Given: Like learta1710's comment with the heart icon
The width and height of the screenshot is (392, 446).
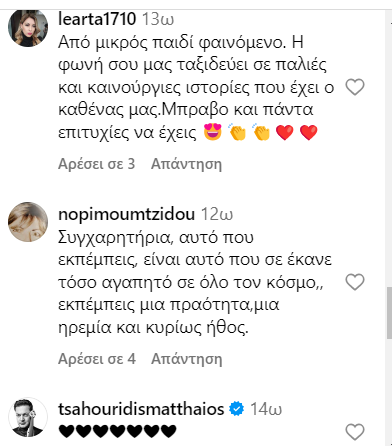Looking at the screenshot, I should (355, 87).
